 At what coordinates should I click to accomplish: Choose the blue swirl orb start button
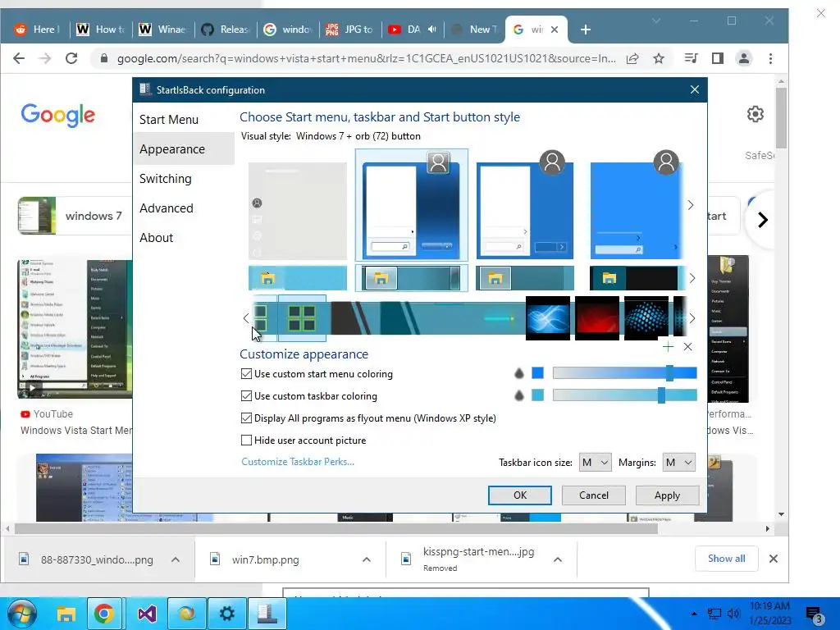[x=547, y=318]
